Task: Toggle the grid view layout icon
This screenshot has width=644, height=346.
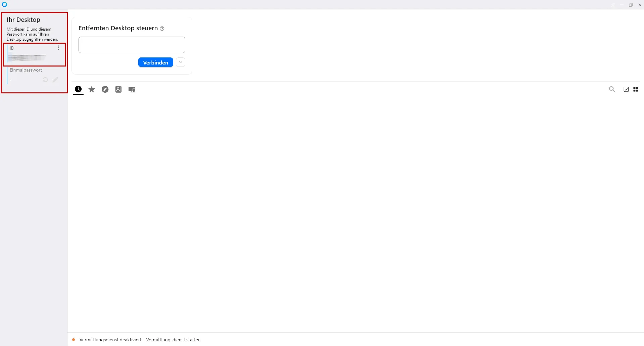Action: tap(636, 89)
